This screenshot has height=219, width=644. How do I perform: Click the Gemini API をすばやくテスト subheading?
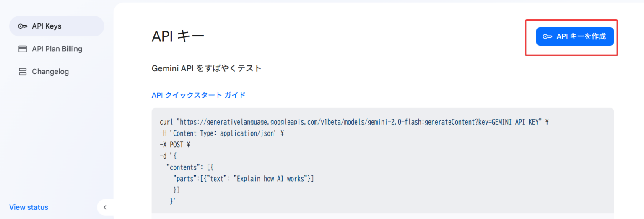(206, 68)
